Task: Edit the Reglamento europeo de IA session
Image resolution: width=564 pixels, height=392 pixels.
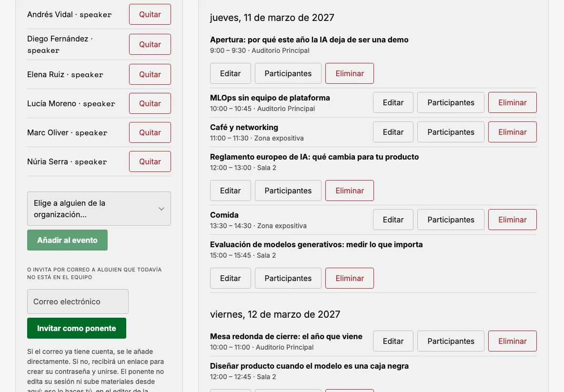Action: [231, 191]
